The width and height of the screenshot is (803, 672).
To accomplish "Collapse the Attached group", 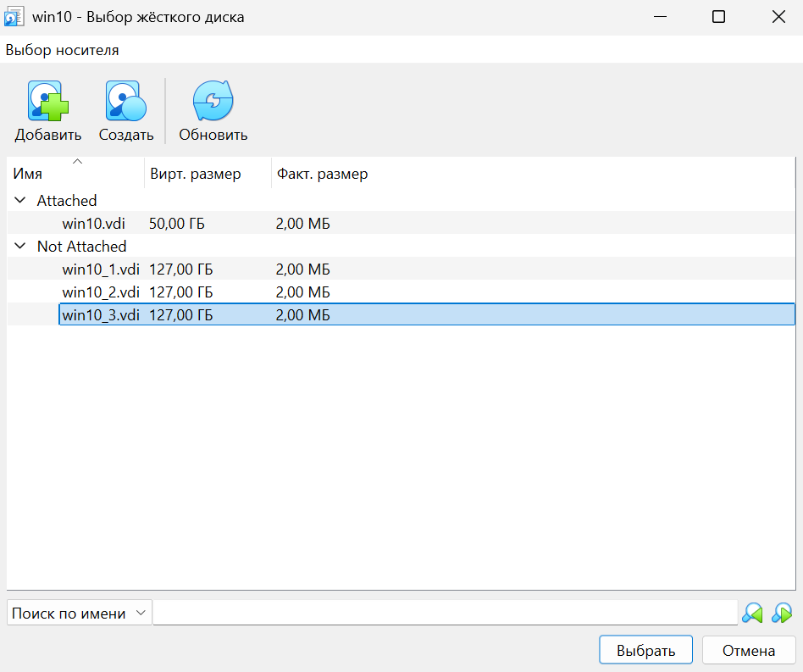I will (x=20, y=200).
